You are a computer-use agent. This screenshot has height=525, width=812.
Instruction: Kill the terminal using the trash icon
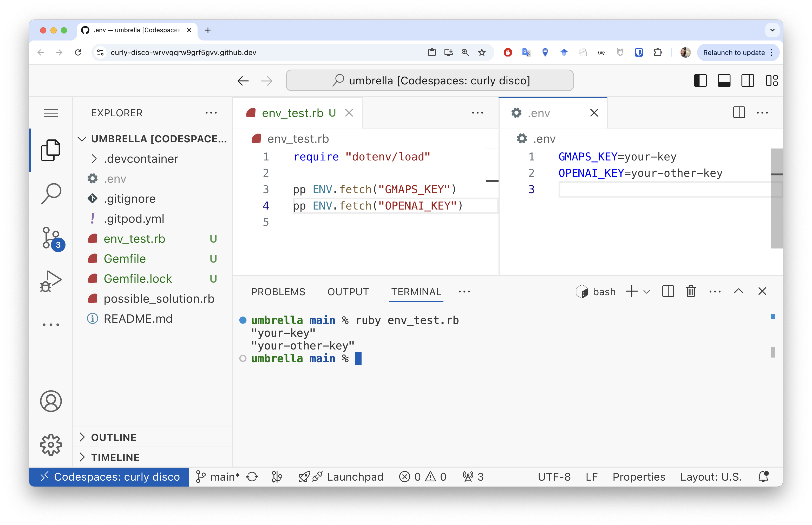click(x=691, y=292)
